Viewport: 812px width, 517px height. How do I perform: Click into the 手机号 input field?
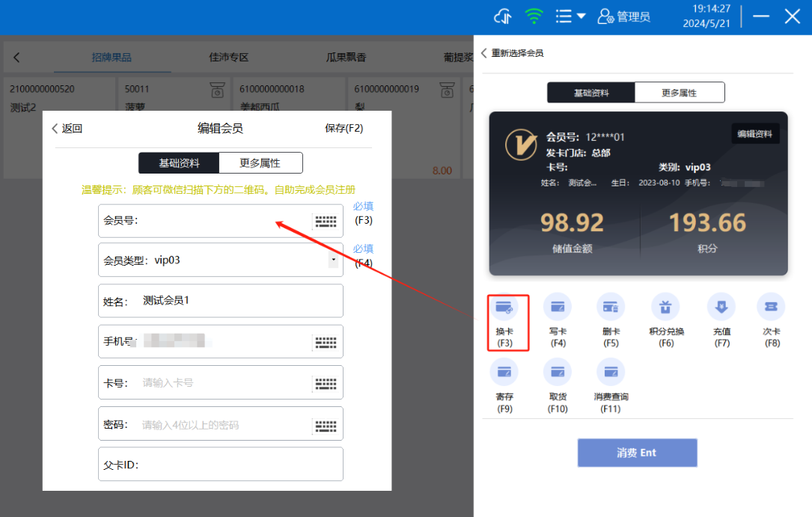221,342
